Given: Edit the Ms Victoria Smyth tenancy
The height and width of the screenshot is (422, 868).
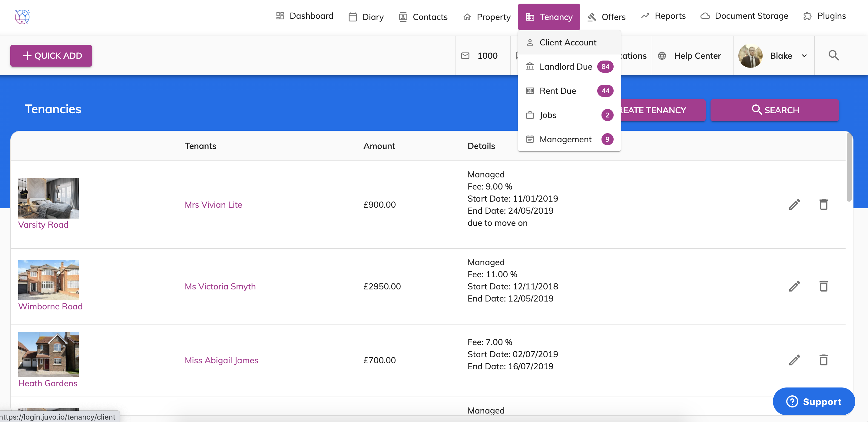Looking at the screenshot, I should point(794,286).
